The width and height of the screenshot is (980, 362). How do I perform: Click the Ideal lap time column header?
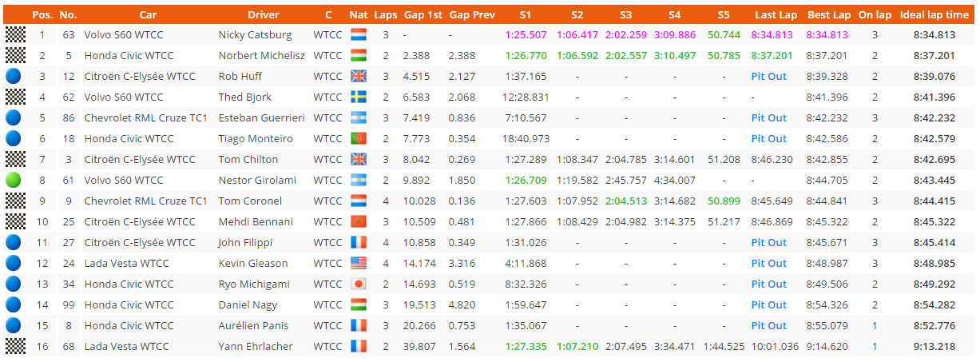coord(934,14)
